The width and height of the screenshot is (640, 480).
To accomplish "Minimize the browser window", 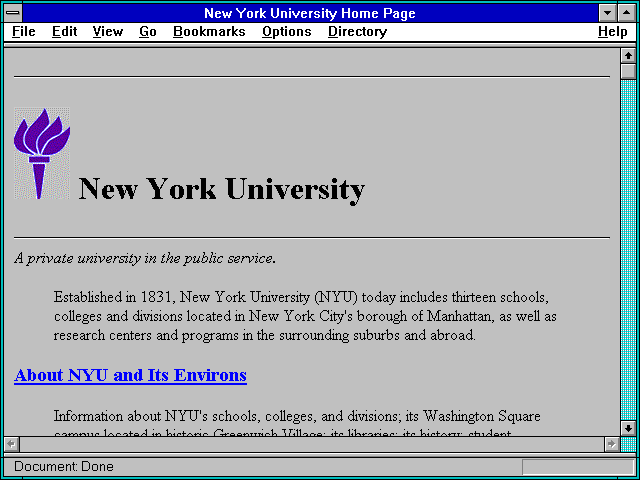I will 608,13.
